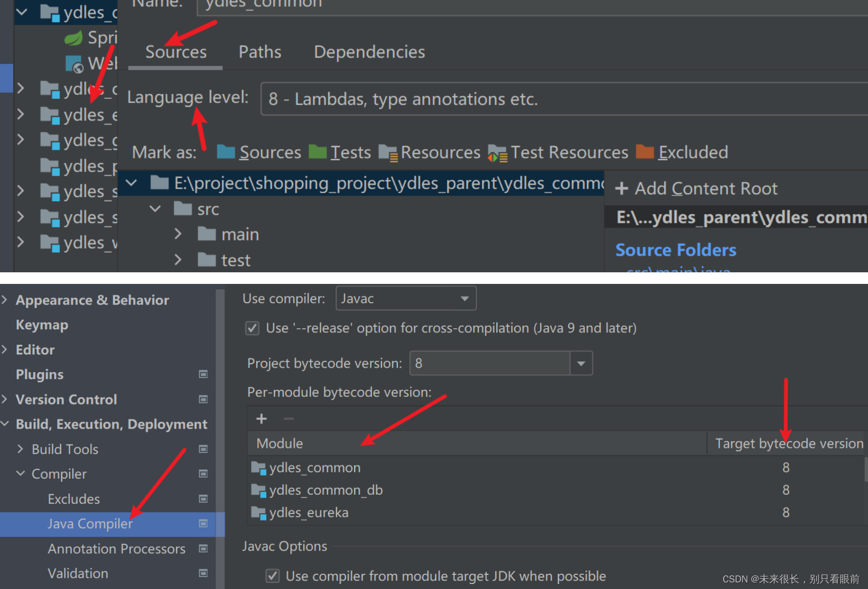Mark folder as Test Resources
The width and height of the screenshot is (868, 589).
[558, 152]
